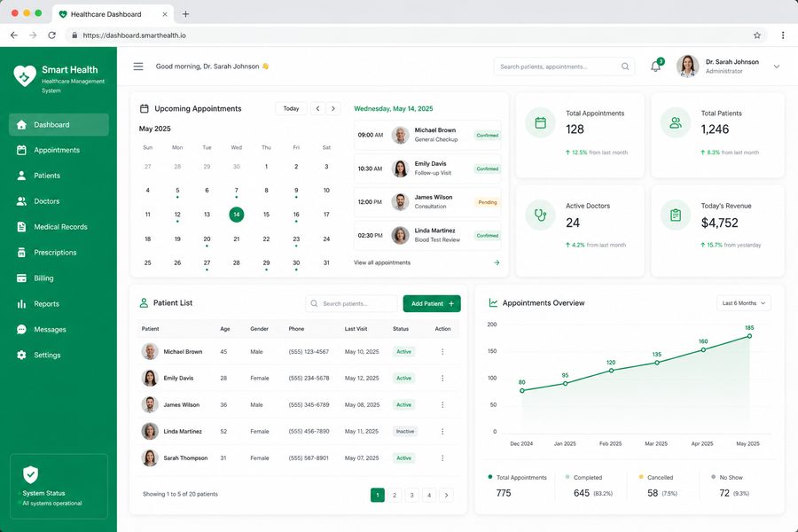Open actions menu for Emily Davis row
This screenshot has height=532, width=798.
click(x=442, y=379)
